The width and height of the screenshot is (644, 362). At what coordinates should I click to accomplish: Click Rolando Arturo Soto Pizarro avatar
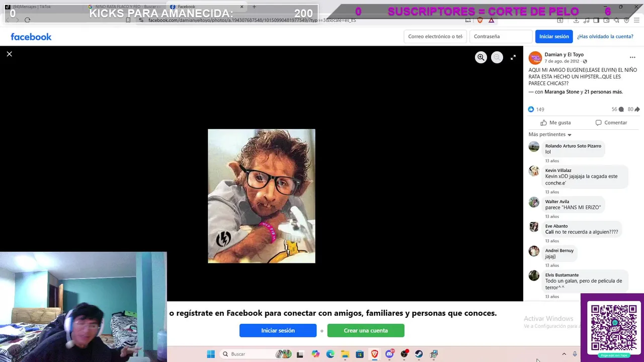534,146
